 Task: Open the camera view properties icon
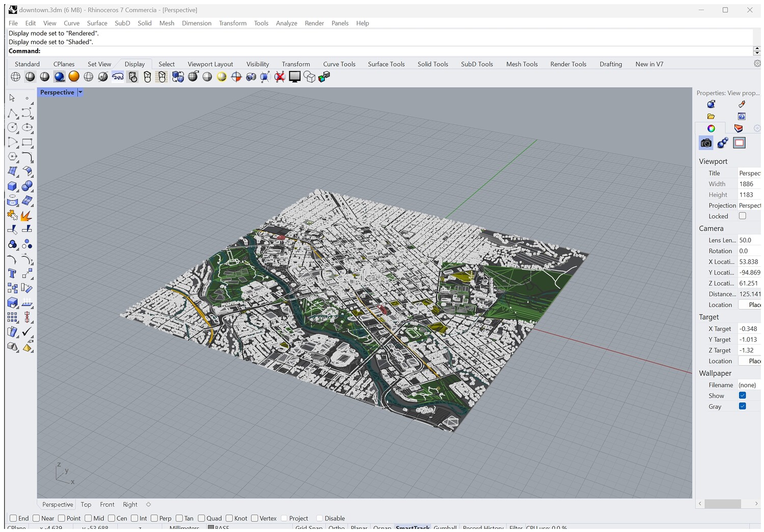pyautogui.click(x=706, y=143)
